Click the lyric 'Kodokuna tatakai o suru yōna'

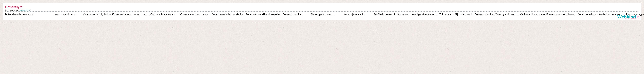pyautogui.click(x=128, y=15)
